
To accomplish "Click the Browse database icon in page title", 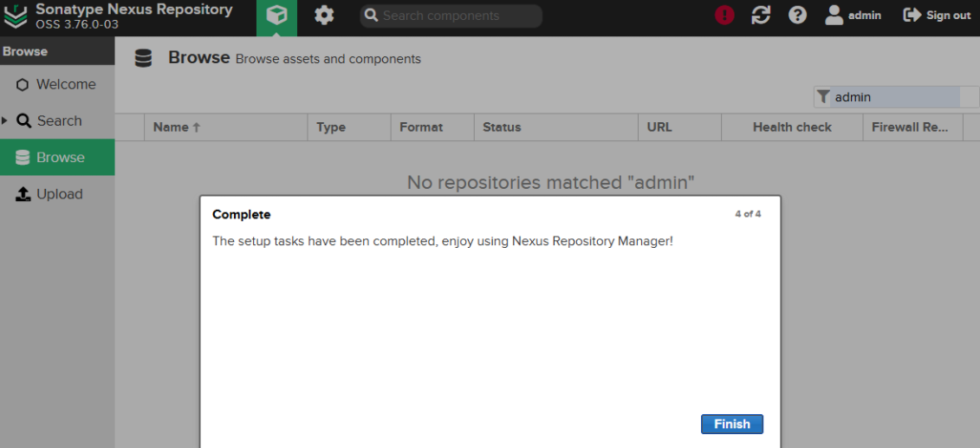I will tap(143, 59).
